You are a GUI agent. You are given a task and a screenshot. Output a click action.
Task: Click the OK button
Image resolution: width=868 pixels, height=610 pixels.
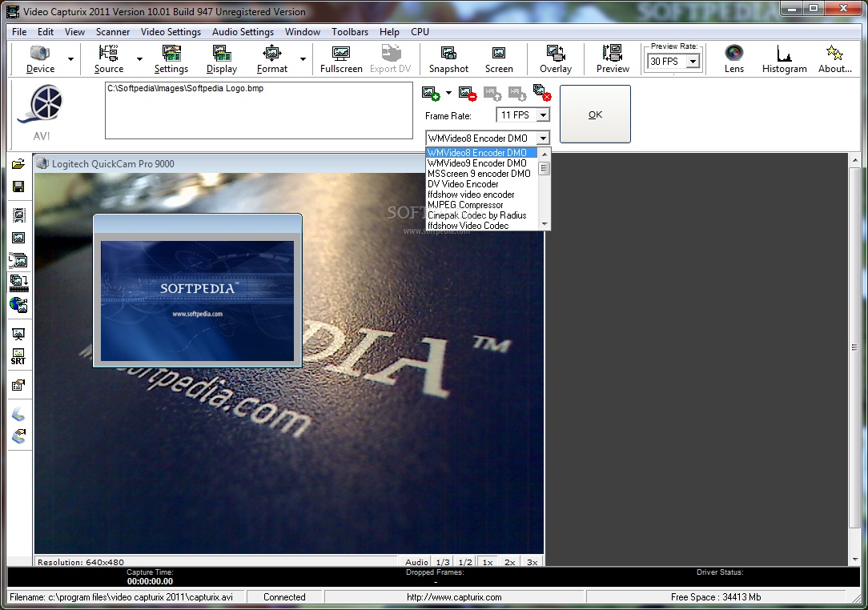pos(595,114)
